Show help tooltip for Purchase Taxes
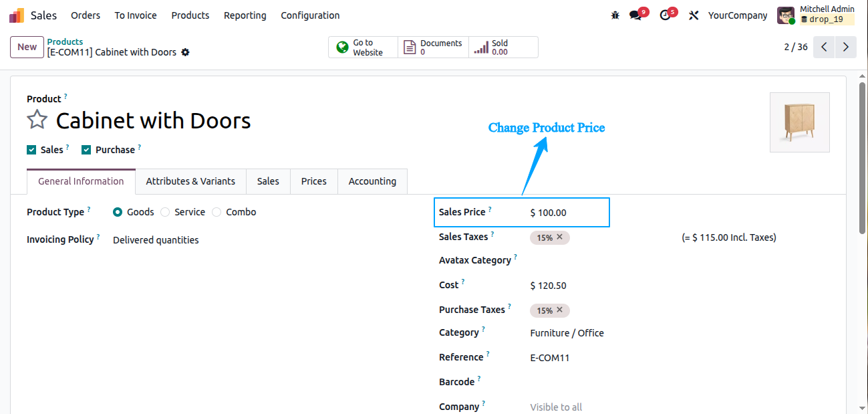 click(509, 306)
